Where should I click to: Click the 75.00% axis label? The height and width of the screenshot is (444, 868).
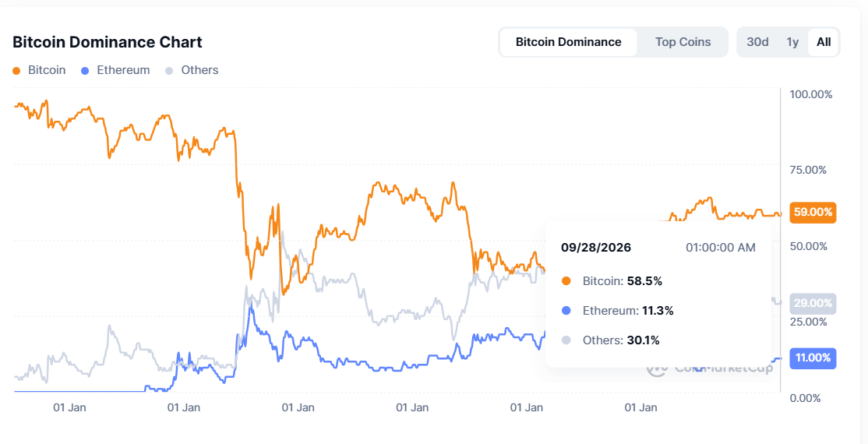tap(808, 170)
